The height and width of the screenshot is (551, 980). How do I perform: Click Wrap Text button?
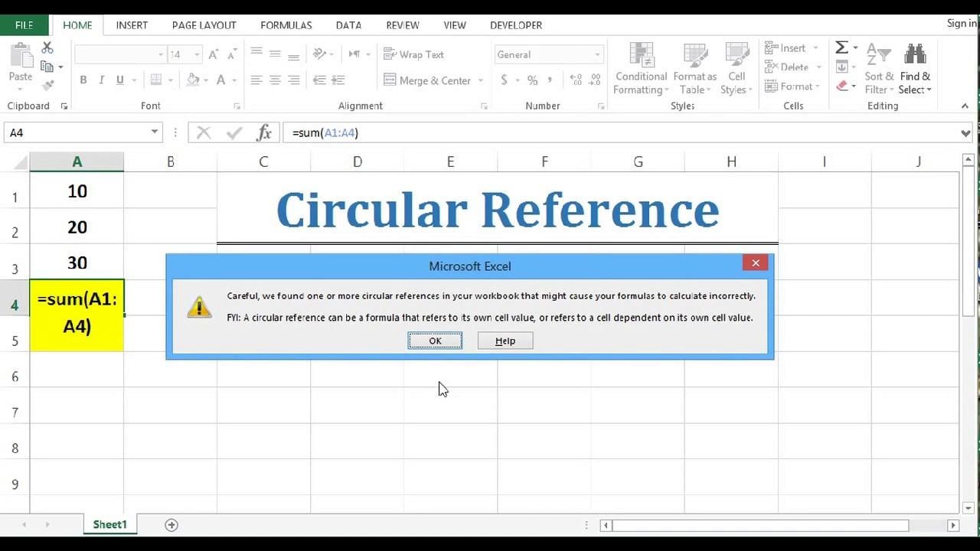point(413,54)
